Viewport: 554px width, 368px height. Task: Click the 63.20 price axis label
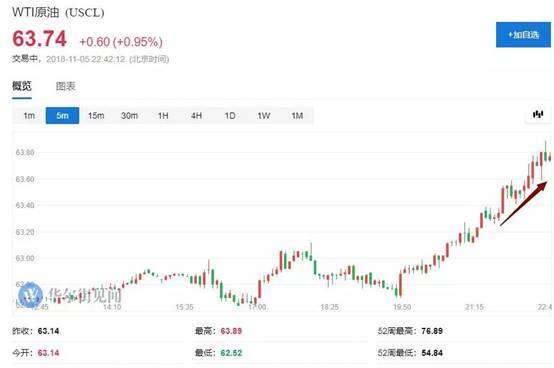point(25,232)
